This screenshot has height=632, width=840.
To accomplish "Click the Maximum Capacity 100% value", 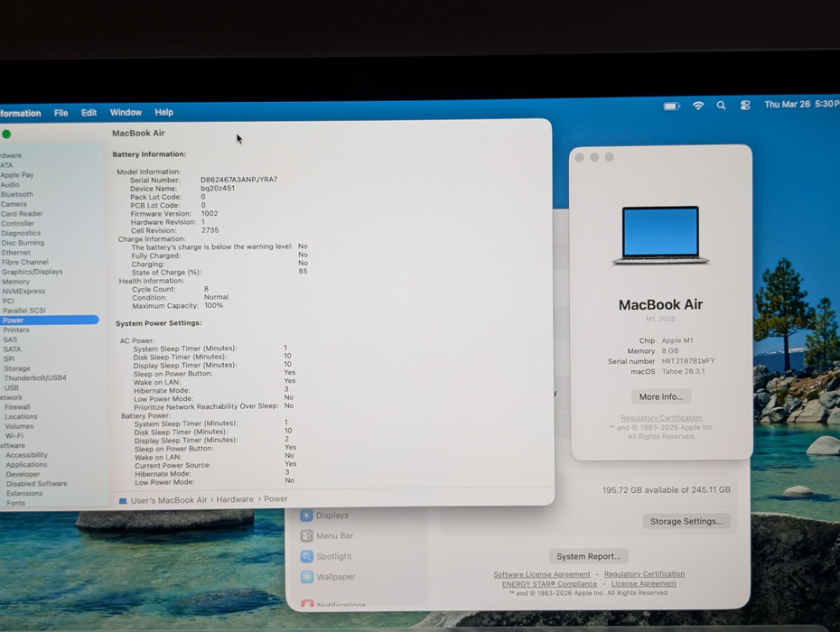I will click(x=213, y=306).
